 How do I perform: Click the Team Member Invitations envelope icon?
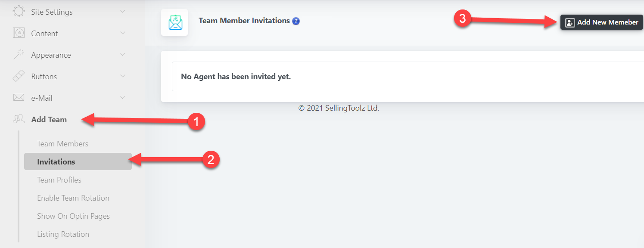[174, 22]
